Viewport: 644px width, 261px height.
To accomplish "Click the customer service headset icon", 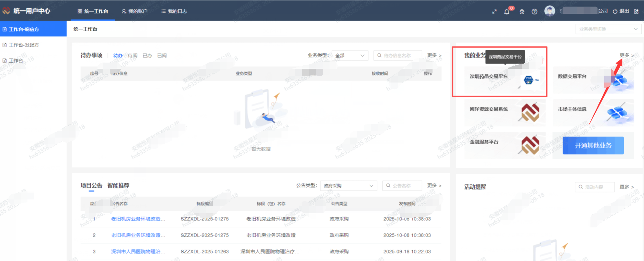I will click(x=522, y=12).
